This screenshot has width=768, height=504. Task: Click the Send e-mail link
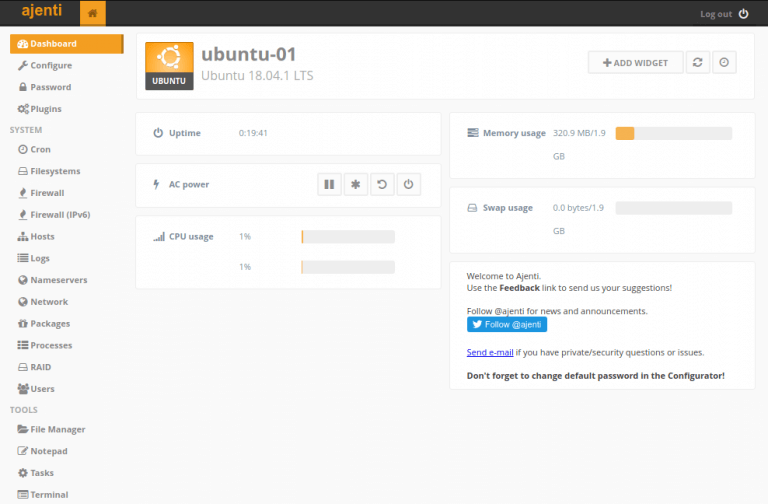(x=490, y=352)
